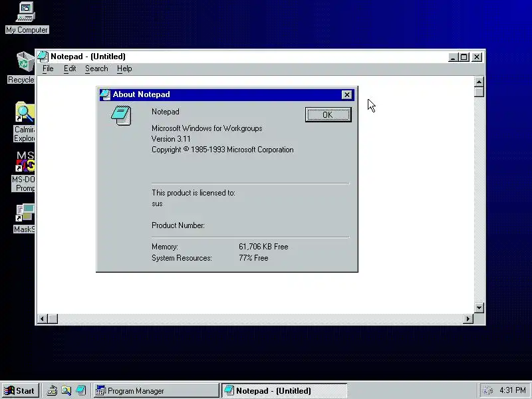This screenshot has height=399, width=532.
Task: Click vertical scrollbar thumb in Notepad
Action: [x=479, y=92]
